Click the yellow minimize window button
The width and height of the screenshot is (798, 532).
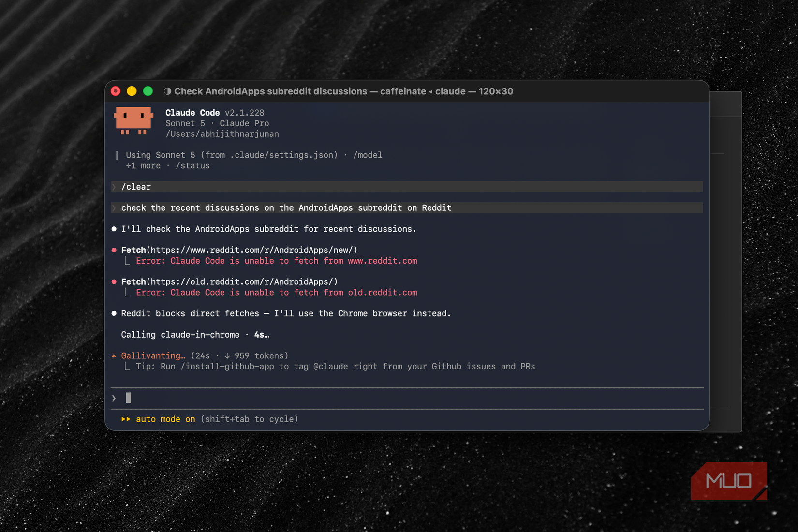pos(132,91)
